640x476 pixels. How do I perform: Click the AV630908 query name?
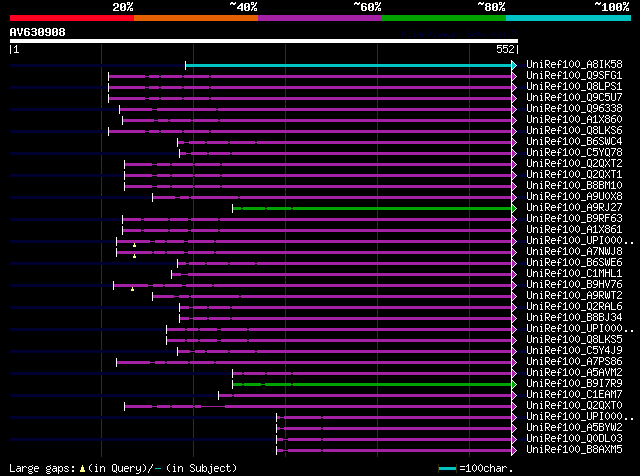38,32
